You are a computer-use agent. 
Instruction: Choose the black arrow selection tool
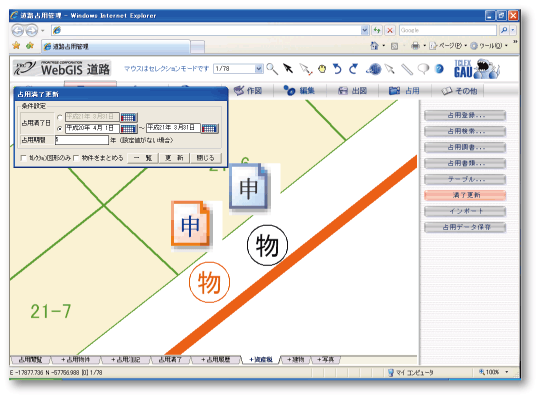pyautogui.click(x=288, y=69)
